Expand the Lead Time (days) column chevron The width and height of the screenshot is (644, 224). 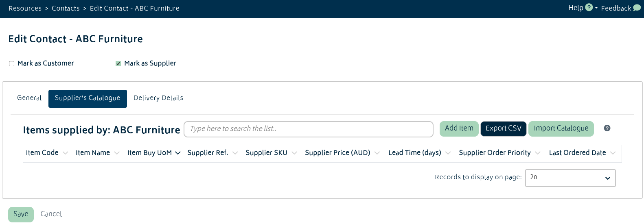click(448, 153)
